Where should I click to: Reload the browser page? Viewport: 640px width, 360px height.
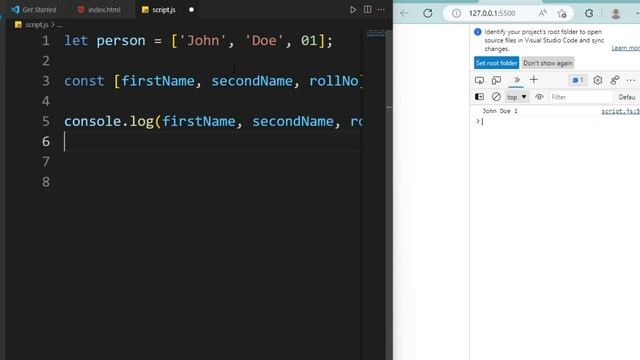pyautogui.click(x=428, y=13)
